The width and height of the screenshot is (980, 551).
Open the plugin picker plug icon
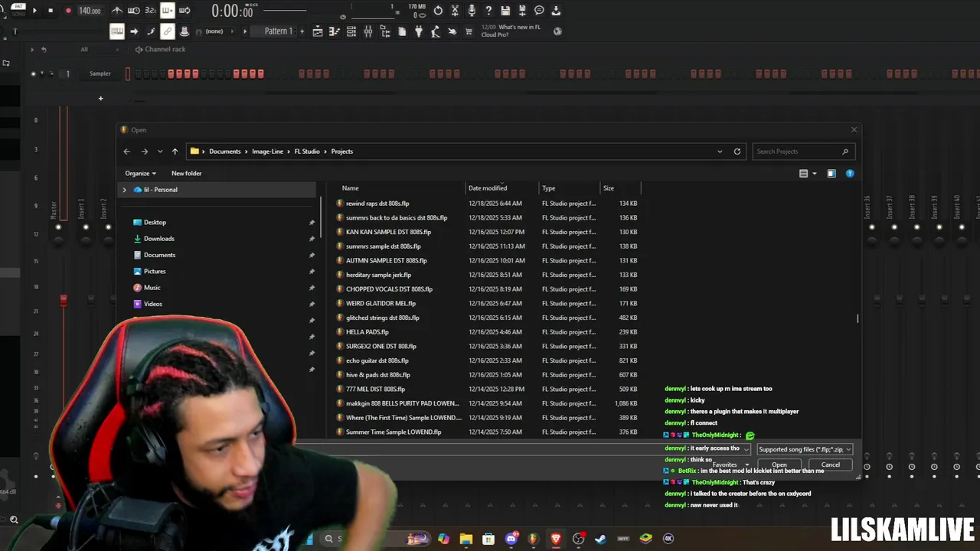pos(419,31)
